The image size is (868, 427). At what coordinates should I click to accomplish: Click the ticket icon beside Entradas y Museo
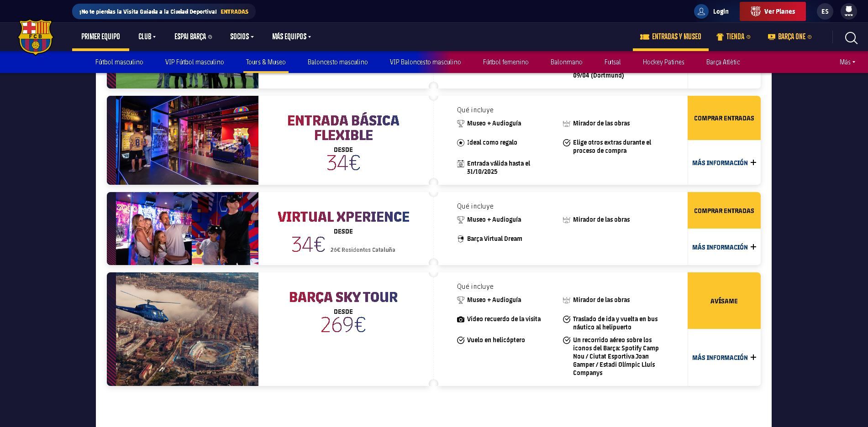[645, 37]
